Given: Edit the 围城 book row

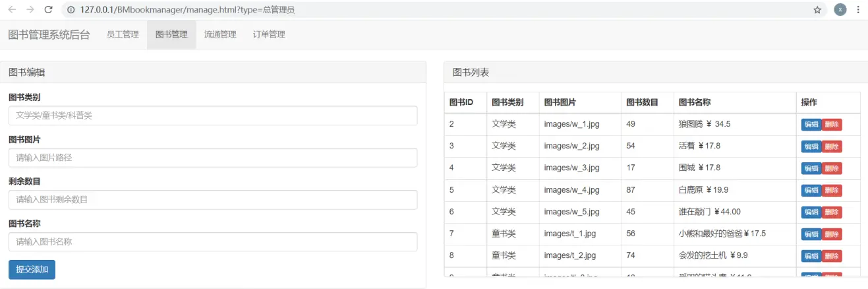Looking at the screenshot, I should click(811, 168).
